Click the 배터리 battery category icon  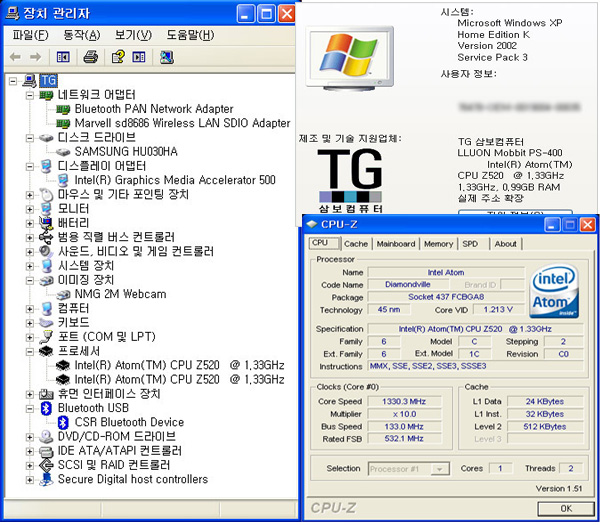coord(46,223)
